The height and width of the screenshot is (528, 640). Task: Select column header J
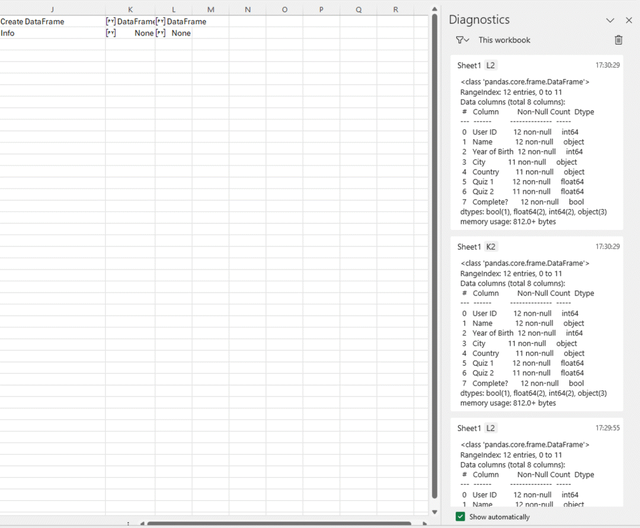pos(52,9)
